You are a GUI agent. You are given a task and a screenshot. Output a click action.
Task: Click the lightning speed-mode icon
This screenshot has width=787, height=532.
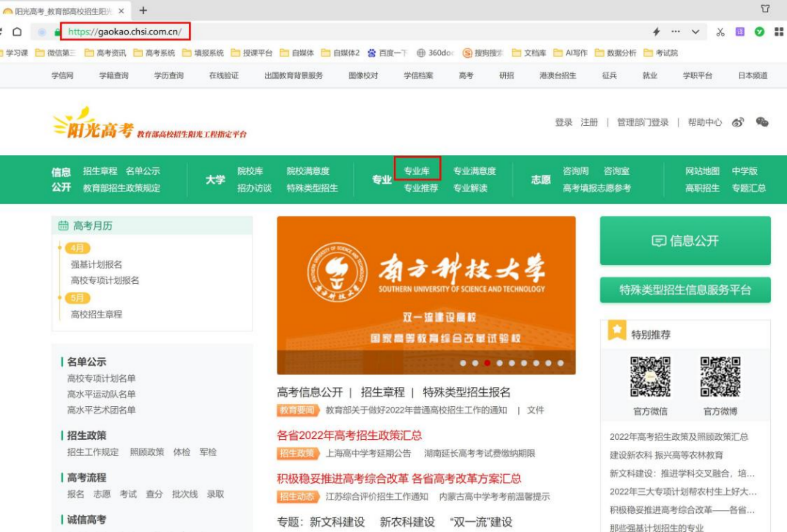[x=656, y=32]
